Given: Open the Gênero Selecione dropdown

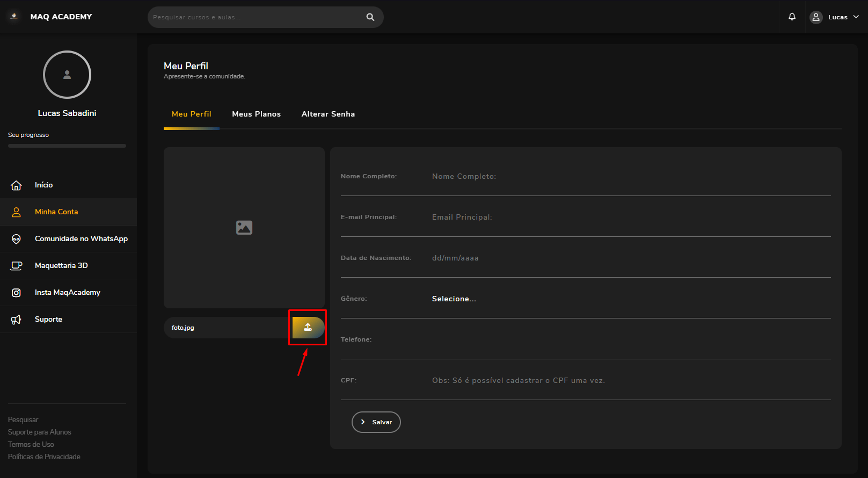Looking at the screenshot, I should pyautogui.click(x=454, y=299).
